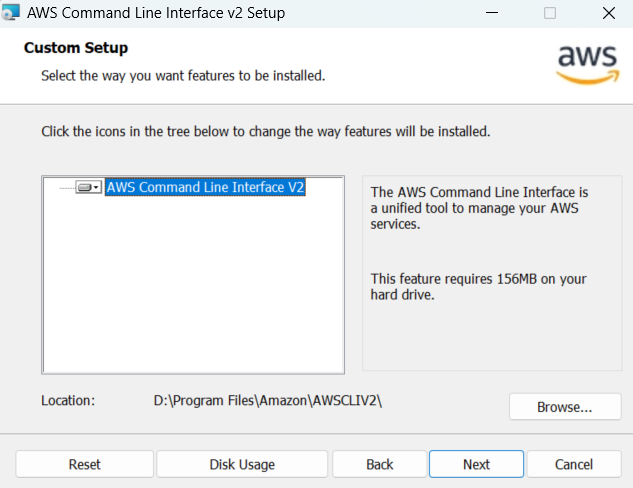Open Disk Usage dialog
The height and width of the screenshot is (488, 633).
[242, 464]
